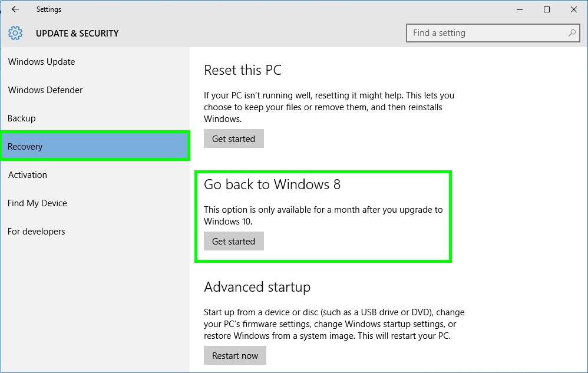588x373 pixels.
Task: Click Restart now for Advanced startup
Action: (x=234, y=355)
